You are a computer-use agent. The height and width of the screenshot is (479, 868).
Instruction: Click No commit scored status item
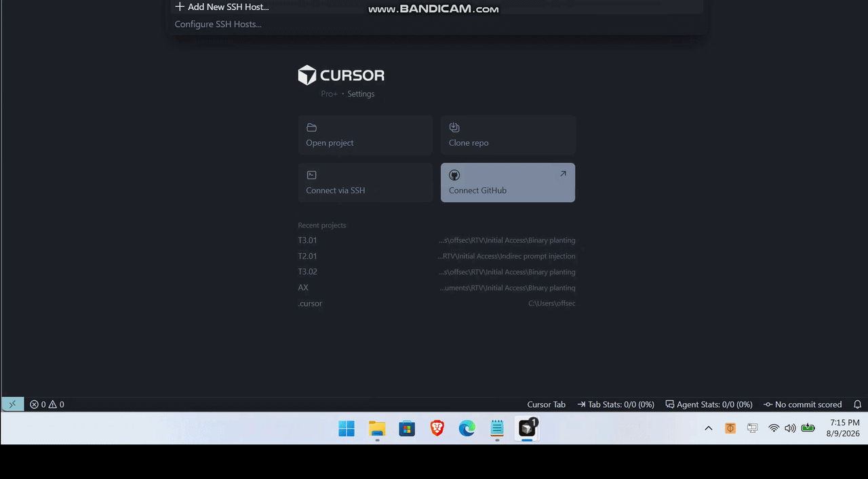click(802, 404)
